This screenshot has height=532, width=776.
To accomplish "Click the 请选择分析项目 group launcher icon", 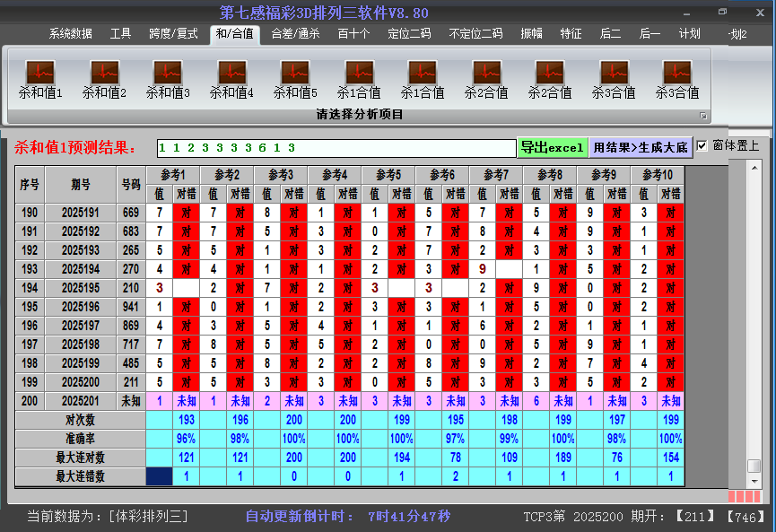I will point(703,116).
